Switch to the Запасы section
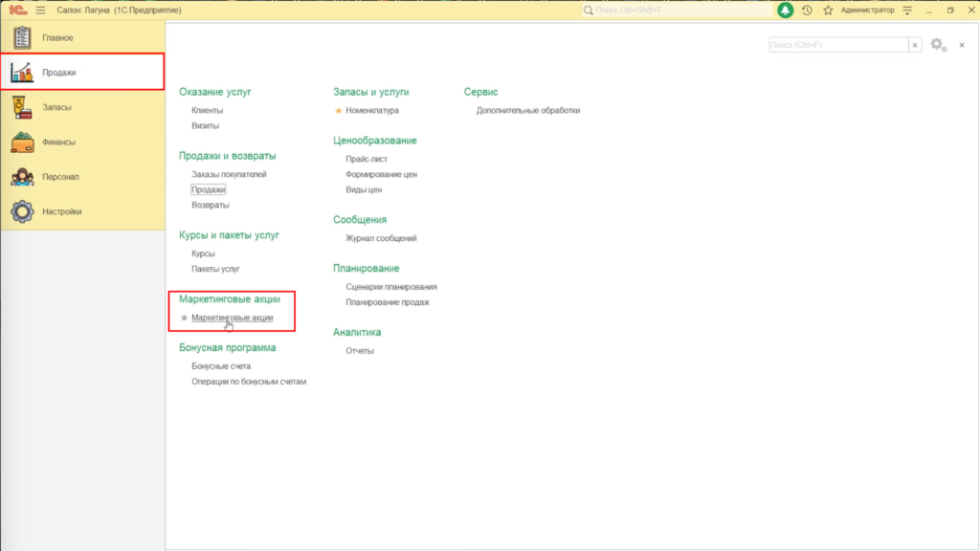 pos(82,107)
